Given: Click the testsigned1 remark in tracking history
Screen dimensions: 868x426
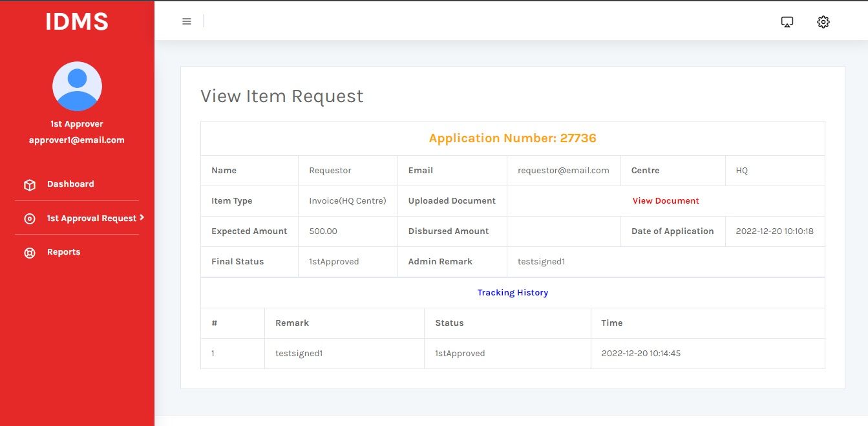Looking at the screenshot, I should point(299,354).
